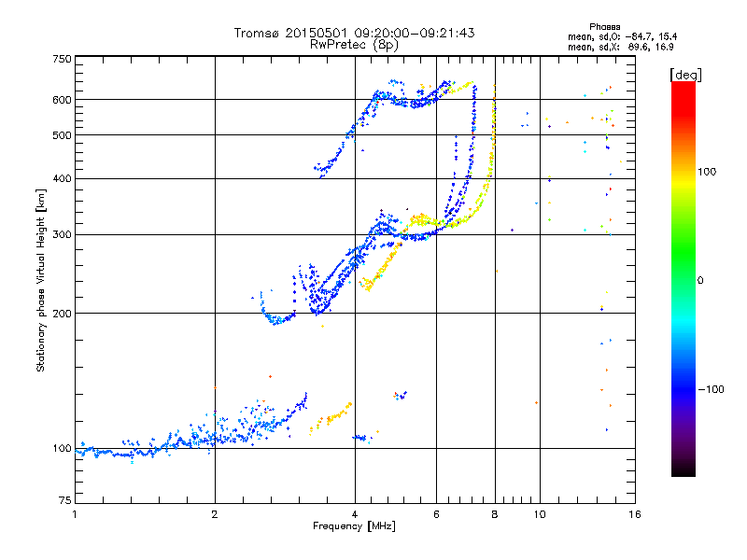Click the y-axis tick label '200'
Viewport: 747px width, 560px height.
click(x=63, y=314)
